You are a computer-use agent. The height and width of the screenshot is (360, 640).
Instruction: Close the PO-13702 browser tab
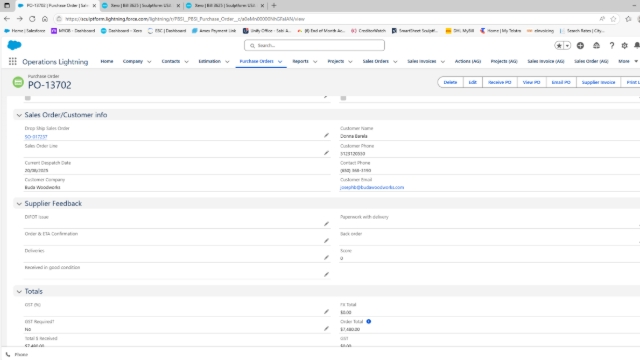click(94, 6)
